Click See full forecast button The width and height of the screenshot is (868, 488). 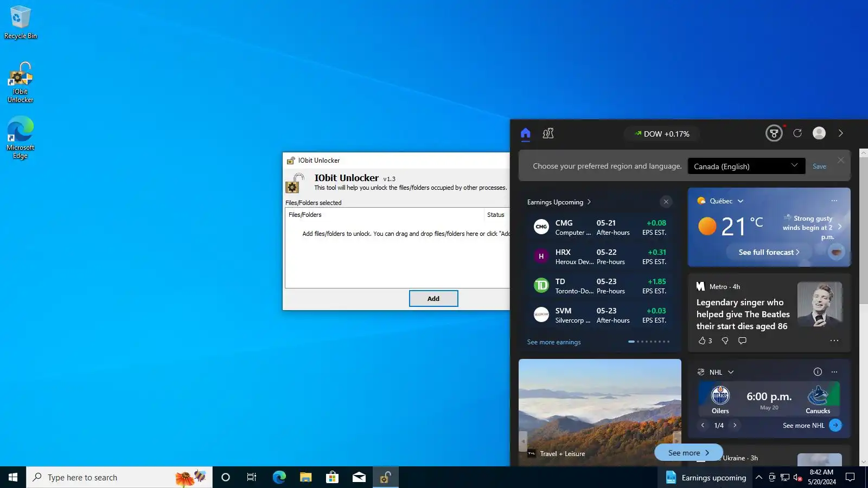(769, 252)
